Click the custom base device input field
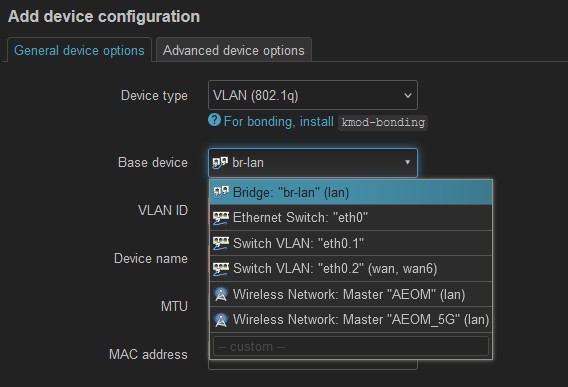This screenshot has height=387, width=568. coord(351,346)
